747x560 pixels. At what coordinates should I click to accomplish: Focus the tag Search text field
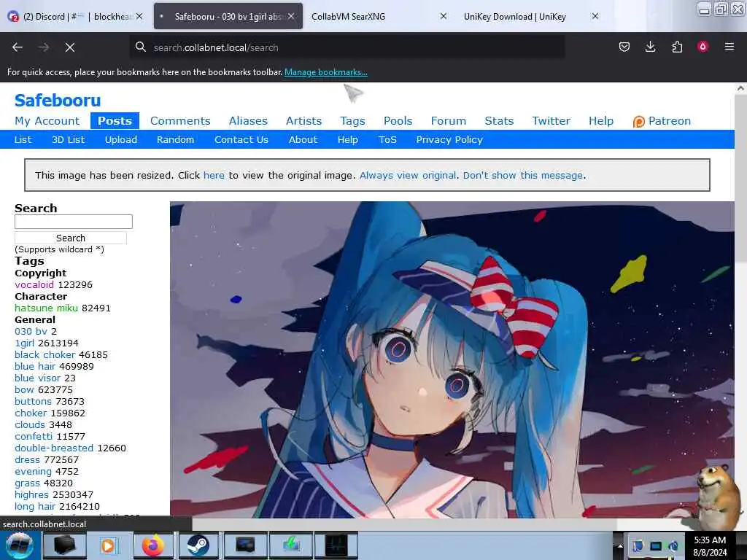tap(74, 222)
